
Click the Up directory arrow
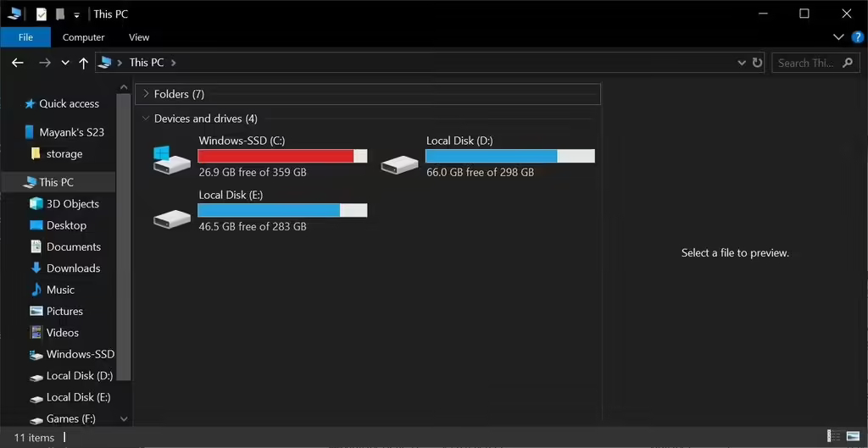(x=83, y=63)
